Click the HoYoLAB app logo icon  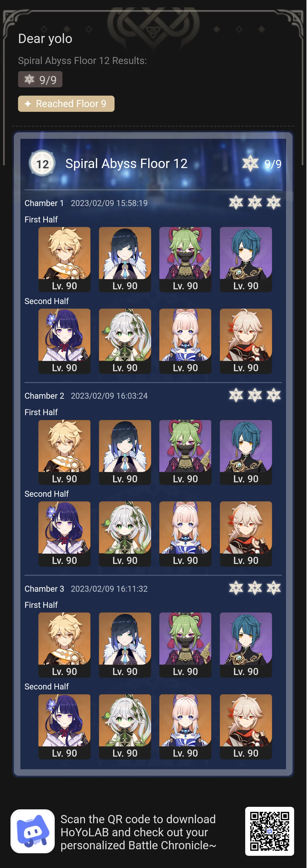point(32,831)
